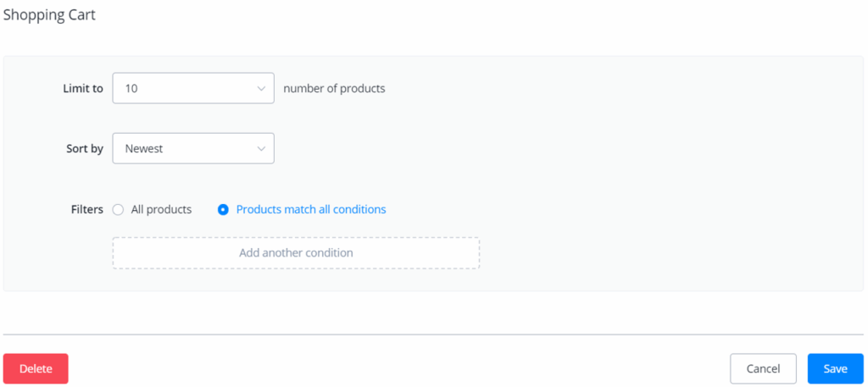This screenshot has width=868, height=387.
Task: Click the "Shopping Cart" heading
Action: (49, 15)
